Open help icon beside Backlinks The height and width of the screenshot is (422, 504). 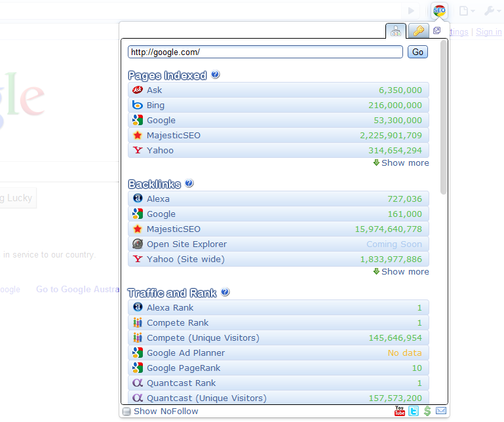[x=189, y=183]
